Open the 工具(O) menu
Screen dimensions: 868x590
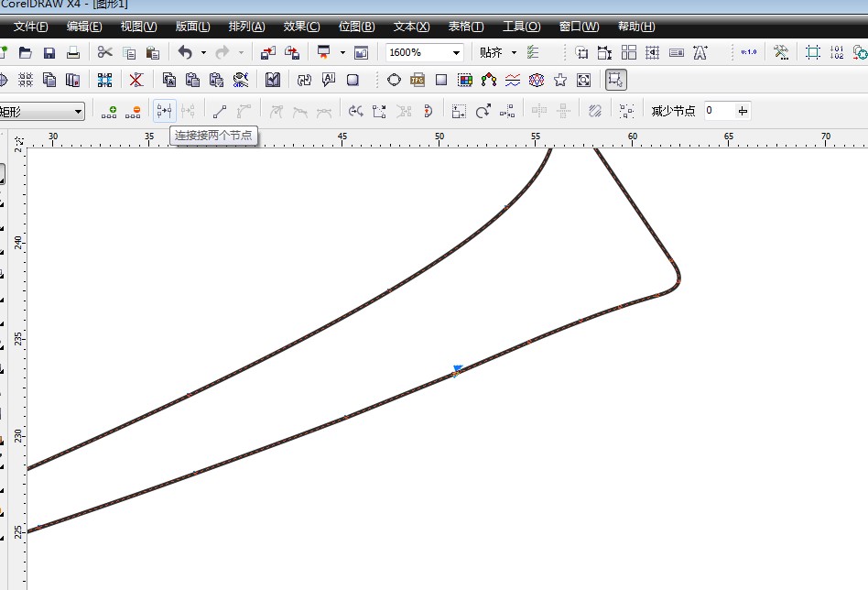coord(521,27)
